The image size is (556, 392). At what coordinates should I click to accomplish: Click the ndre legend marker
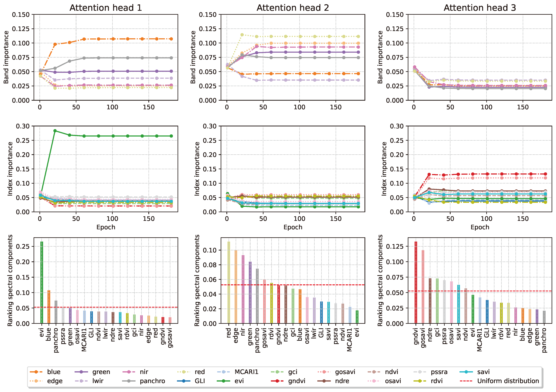tap(324, 381)
